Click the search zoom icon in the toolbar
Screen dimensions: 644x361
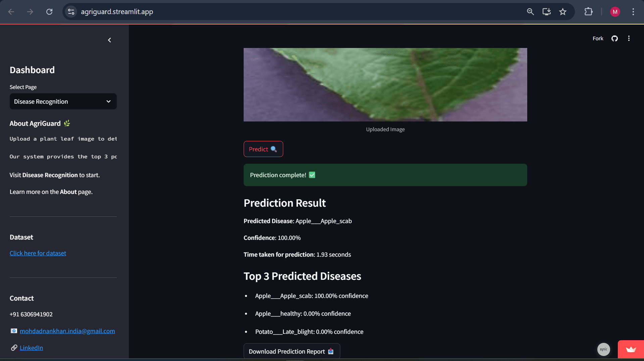click(530, 11)
